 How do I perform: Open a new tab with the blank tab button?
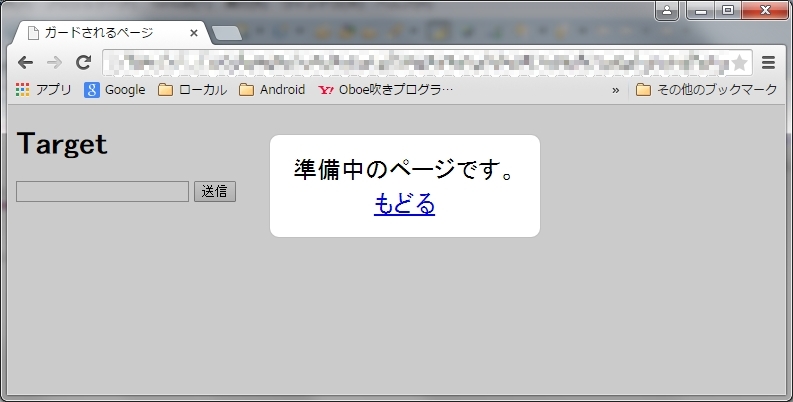click(x=227, y=33)
